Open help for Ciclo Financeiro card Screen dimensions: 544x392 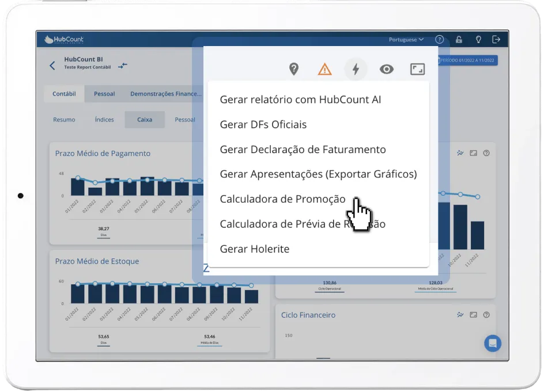[486, 315]
